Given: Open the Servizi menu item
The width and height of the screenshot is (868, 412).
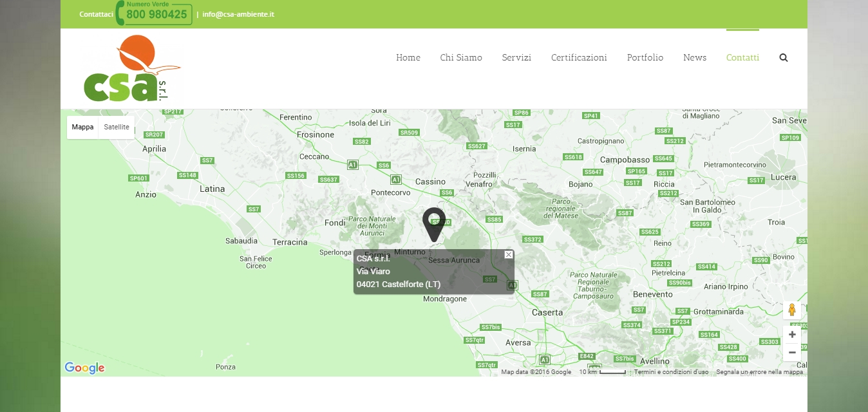Looking at the screenshot, I should (516, 57).
